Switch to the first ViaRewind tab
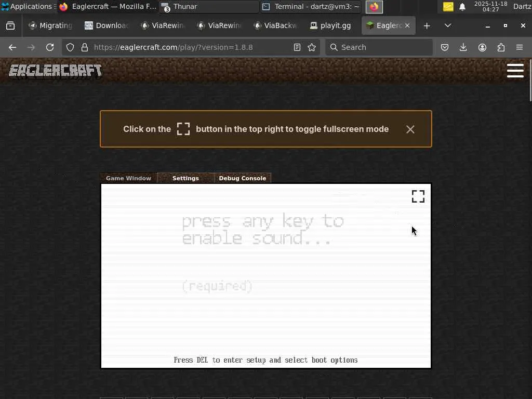The width and height of the screenshot is (532, 399). click(163, 25)
